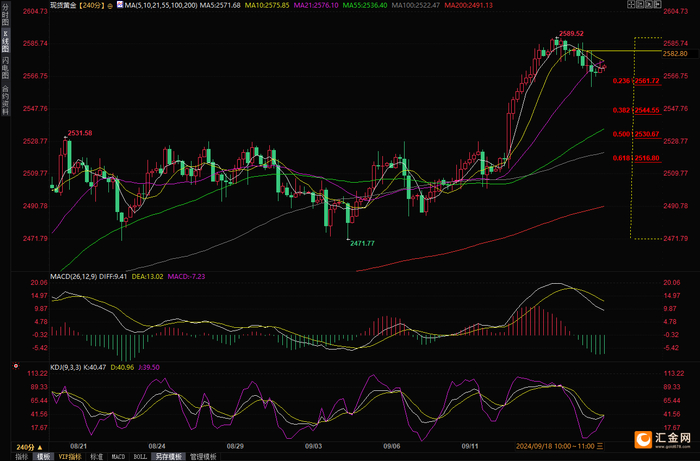Select the 指标 bottom tab
This screenshot has height=461, width=700.
pyautogui.click(x=21, y=457)
